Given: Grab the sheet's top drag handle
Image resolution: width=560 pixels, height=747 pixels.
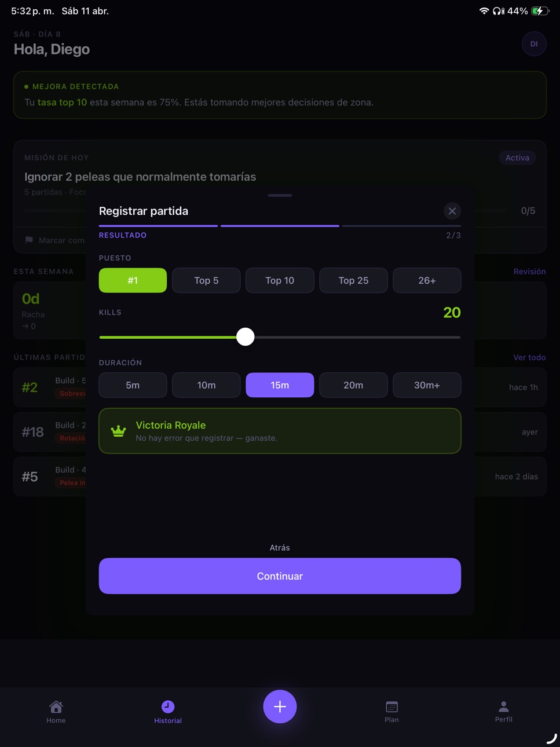Looking at the screenshot, I should [x=280, y=196].
